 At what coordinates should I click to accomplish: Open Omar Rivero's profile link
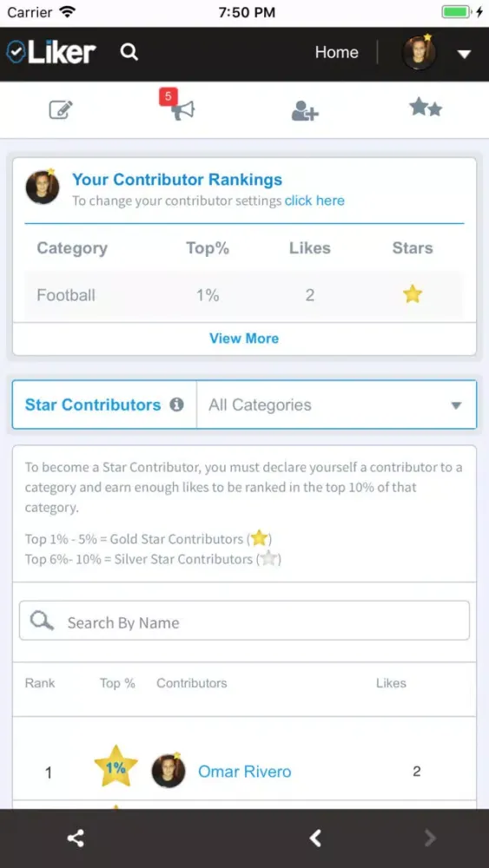(245, 771)
